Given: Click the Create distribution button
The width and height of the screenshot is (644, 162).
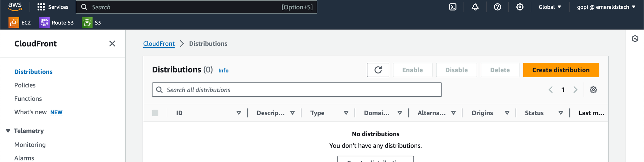Looking at the screenshot, I should point(561,70).
